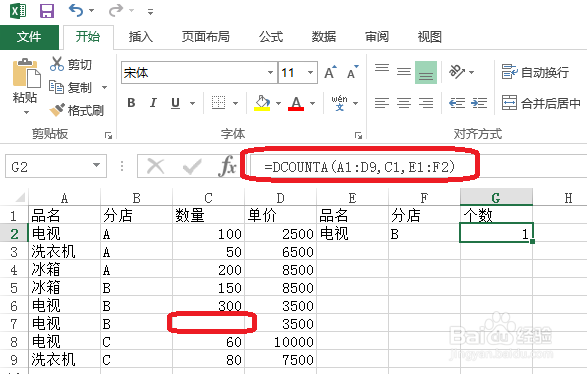Click the Name Box showing G2

tap(49, 166)
